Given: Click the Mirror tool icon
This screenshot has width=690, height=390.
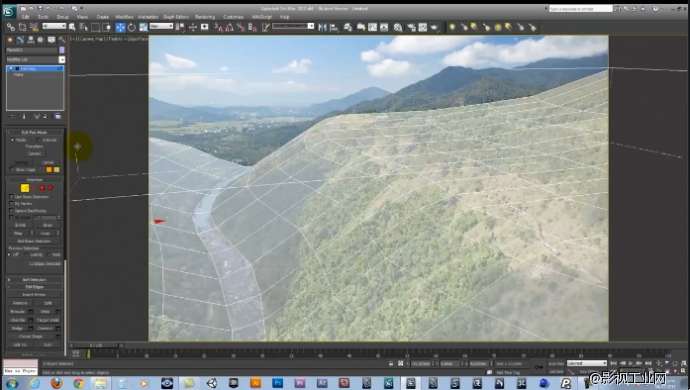Looking at the screenshot, I should (x=322, y=27).
